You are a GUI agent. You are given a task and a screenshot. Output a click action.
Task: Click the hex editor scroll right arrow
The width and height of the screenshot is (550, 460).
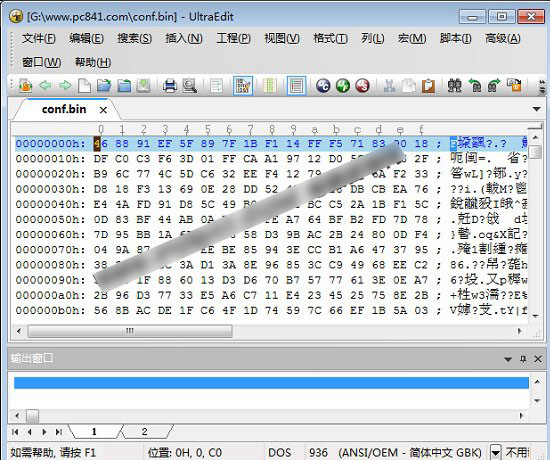click(x=520, y=331)
